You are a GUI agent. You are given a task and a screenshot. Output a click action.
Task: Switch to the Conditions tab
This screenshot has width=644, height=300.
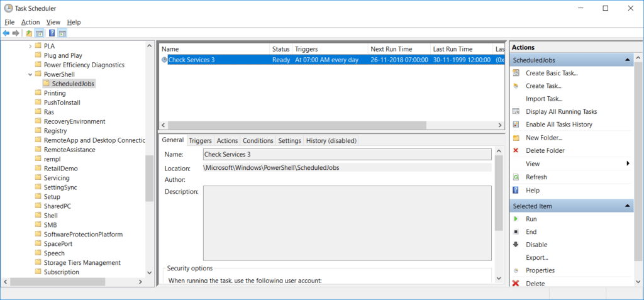(258, 140)
